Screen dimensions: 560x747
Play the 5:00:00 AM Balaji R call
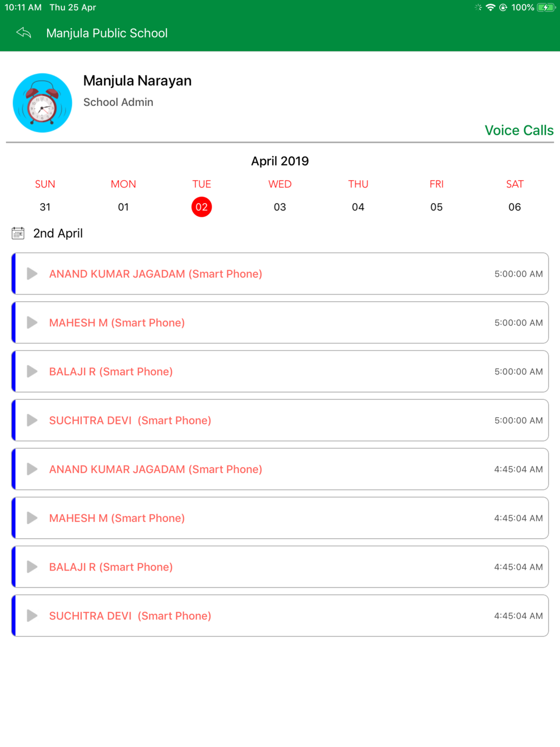pyautogui.click(x=32, y=371)
